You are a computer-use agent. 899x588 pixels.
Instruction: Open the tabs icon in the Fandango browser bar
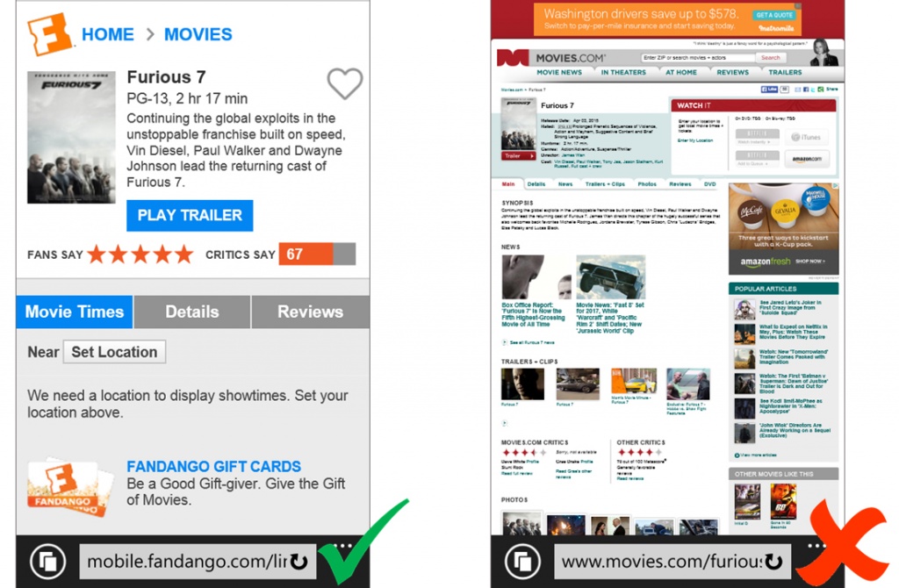pyautogui.click(x=47, y=561)
